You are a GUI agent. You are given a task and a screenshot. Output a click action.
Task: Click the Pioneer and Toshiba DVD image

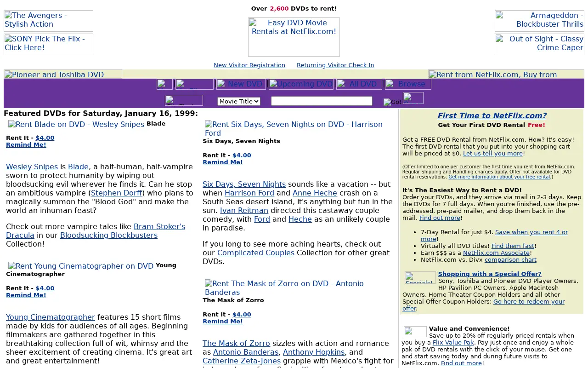coord(63,74)
